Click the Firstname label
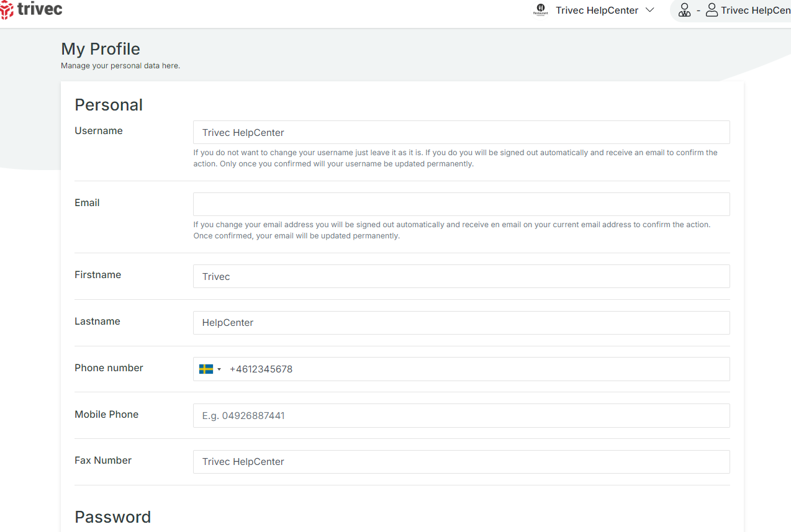The image size is (791, 532). (x=97, y=275)
